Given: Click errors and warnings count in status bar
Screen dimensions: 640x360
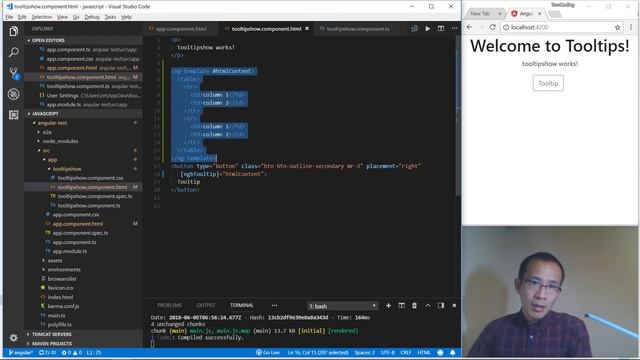Looking at the screenshot, I should [x=71, y=353].
